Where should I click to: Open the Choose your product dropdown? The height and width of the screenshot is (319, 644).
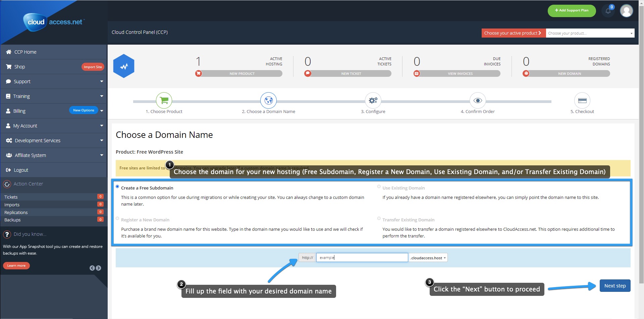pyautogui.click(x=590, y=33)
